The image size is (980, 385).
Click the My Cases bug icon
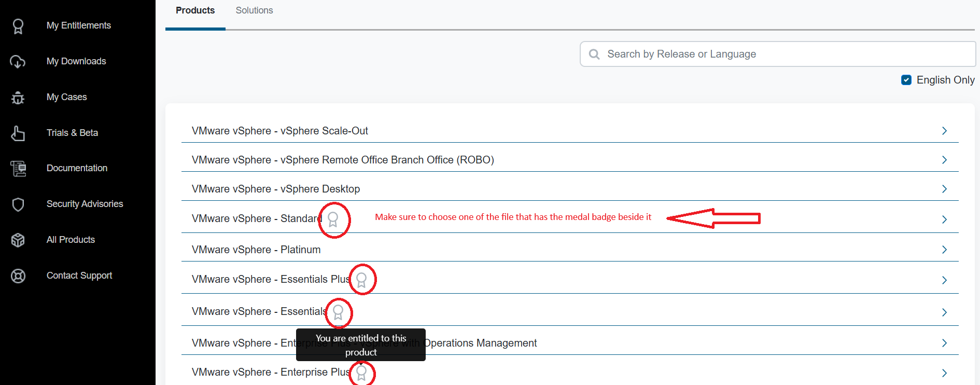[x=18, y=98]
